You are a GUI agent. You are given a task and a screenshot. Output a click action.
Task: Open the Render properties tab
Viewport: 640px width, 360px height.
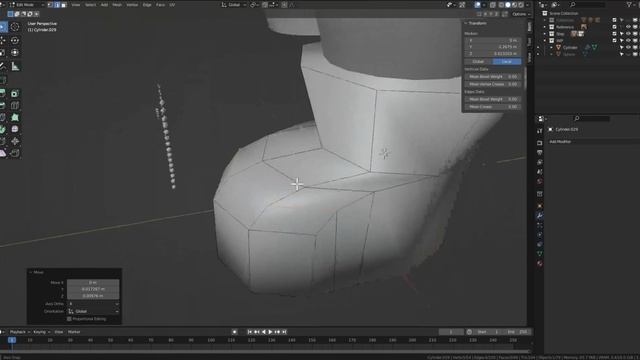pyautogui.click(x=540, y=143)
